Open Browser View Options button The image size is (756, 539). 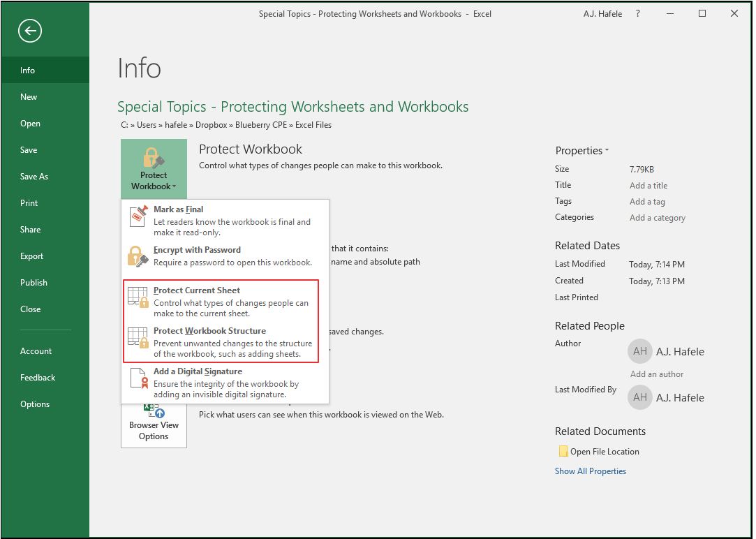(x=154, y=426)
